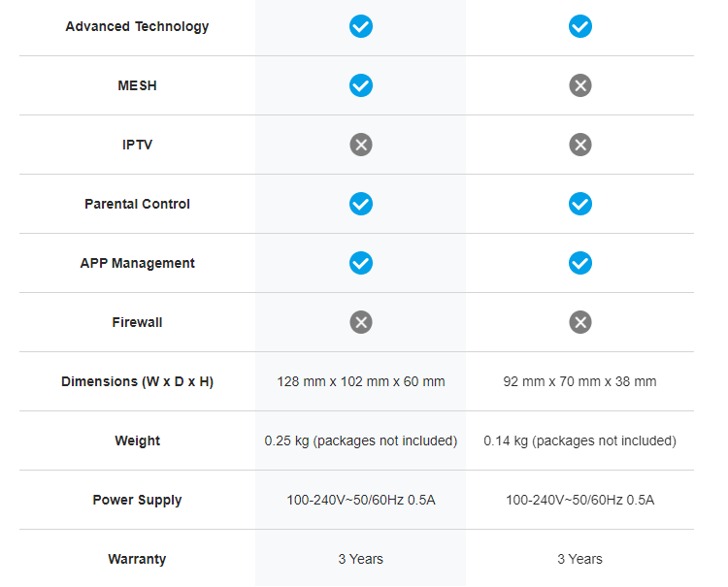Image resolution: width=728 pixels, height=587 pixels.
Task: Click second product's APP Management checkmark
Action: (x=579, y=263)
